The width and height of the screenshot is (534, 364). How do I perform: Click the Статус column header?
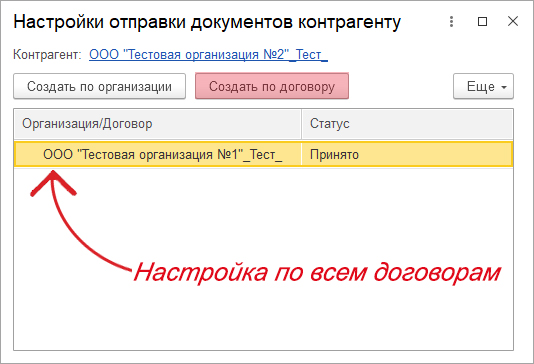(407, 124)
